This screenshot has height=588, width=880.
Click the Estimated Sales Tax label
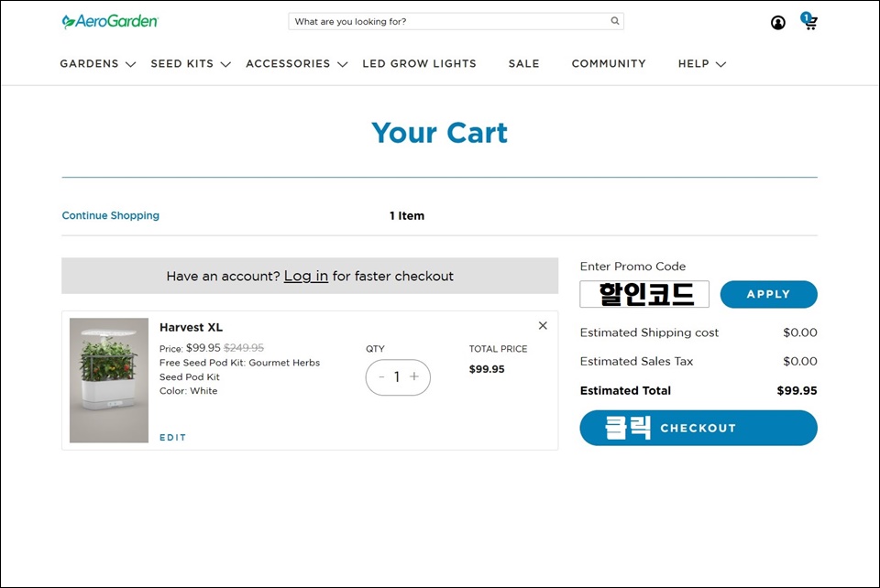tap(636, 362)
